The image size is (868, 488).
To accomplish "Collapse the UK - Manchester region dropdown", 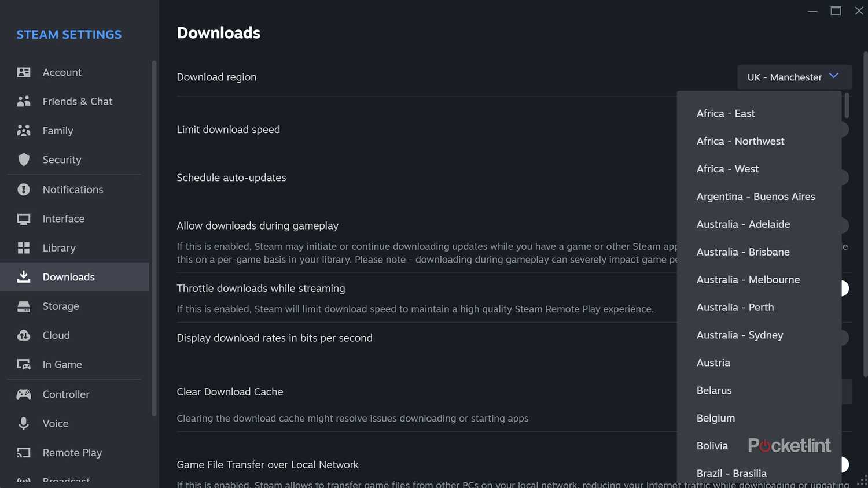I will tap(794, 77).
